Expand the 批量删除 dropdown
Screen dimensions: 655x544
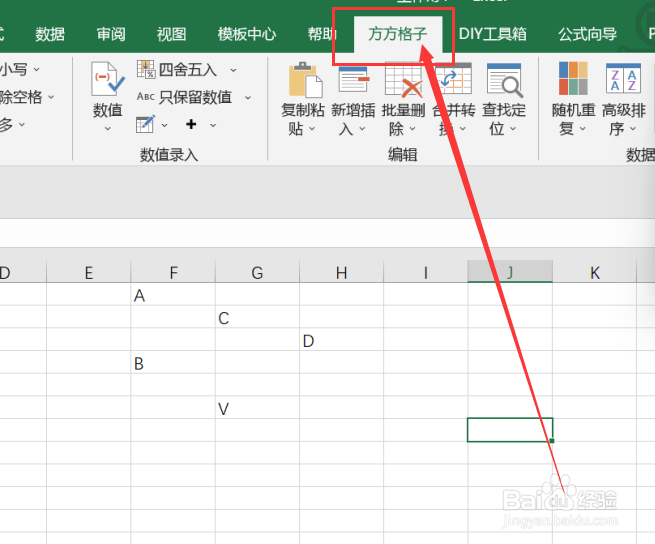coord(412,129)
